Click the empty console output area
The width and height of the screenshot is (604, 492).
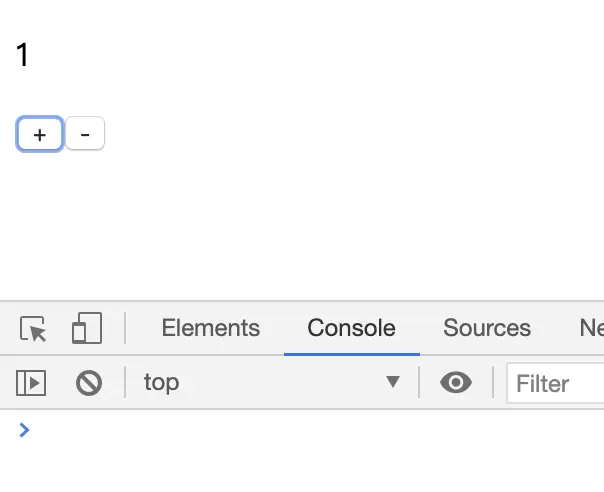300,468
